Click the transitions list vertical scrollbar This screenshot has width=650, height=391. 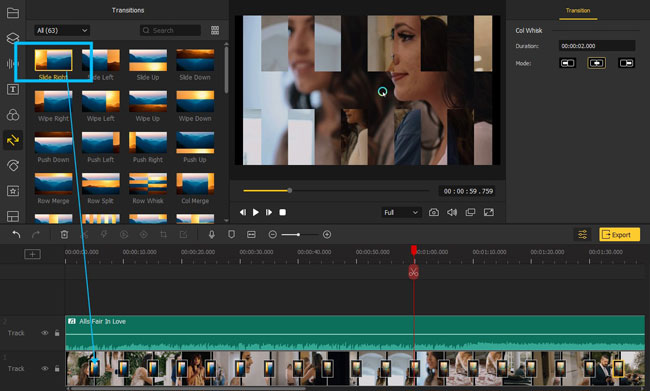pyautogui.click(x=226, y=69)
